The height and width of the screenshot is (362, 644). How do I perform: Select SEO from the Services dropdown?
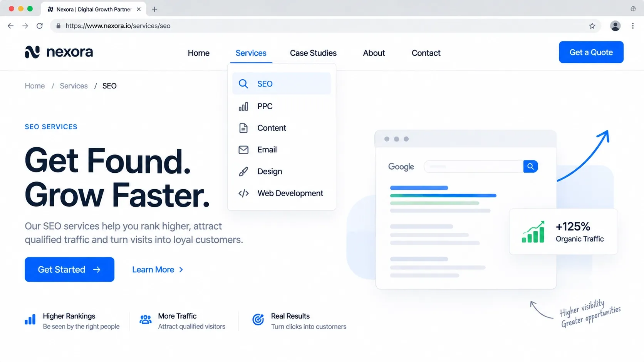(281, 83)
